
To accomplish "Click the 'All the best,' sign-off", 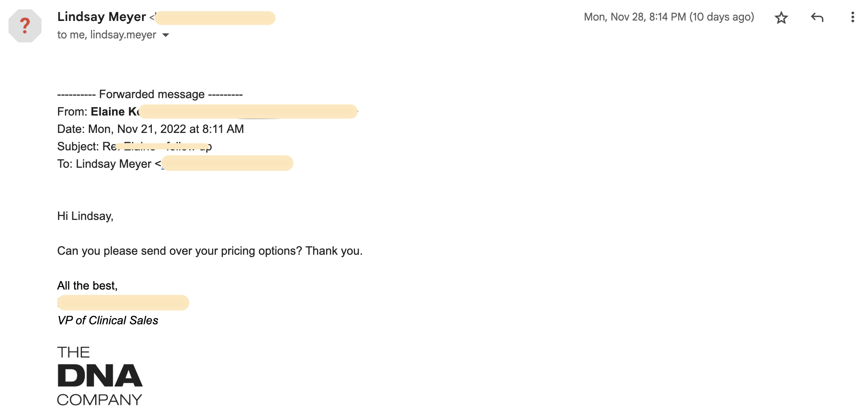I will (88, 286).
